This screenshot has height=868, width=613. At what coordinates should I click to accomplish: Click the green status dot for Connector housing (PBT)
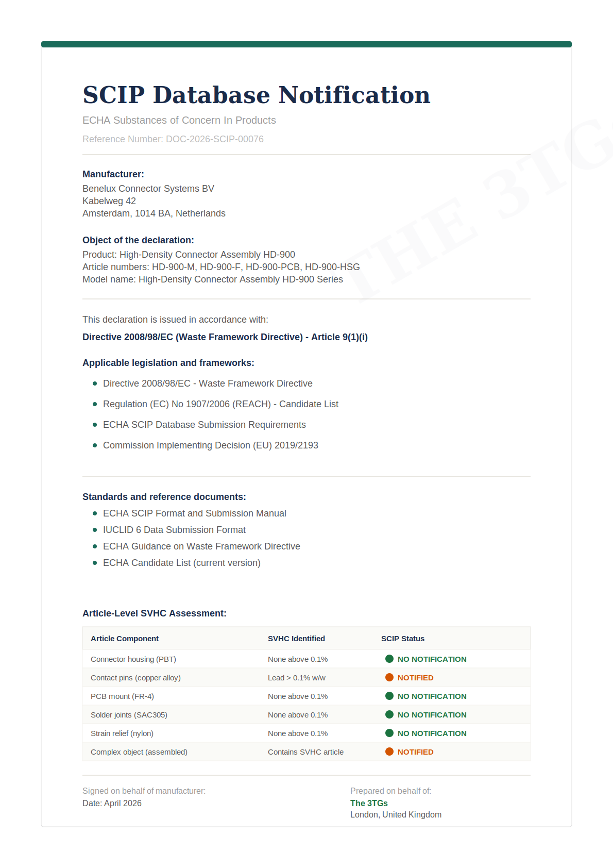[x=389, y=659]
